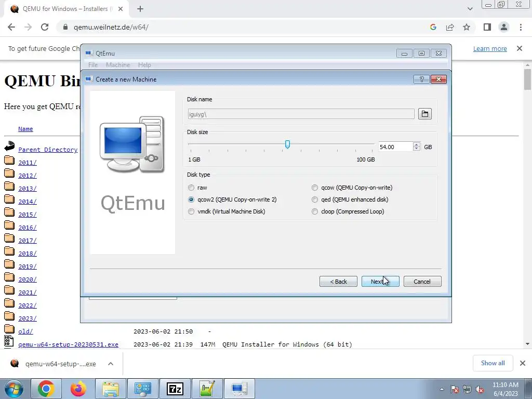Click the network tray icon
This screenshot has width=532, height=399.
[467, 390]
